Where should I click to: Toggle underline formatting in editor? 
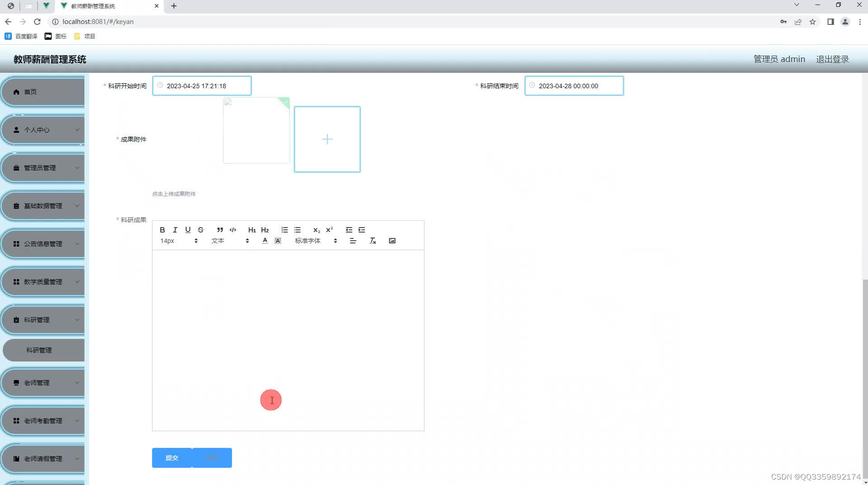(x=188, y=230)
